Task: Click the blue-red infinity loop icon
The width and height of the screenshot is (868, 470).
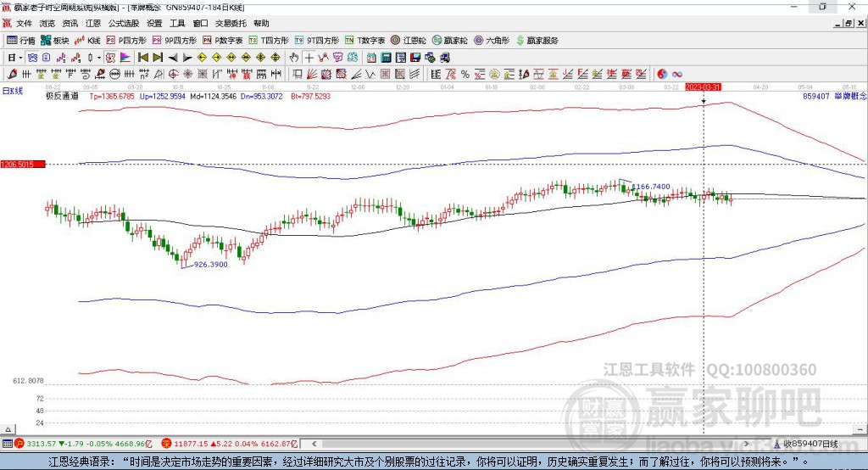Action: [x=676, y=75]
